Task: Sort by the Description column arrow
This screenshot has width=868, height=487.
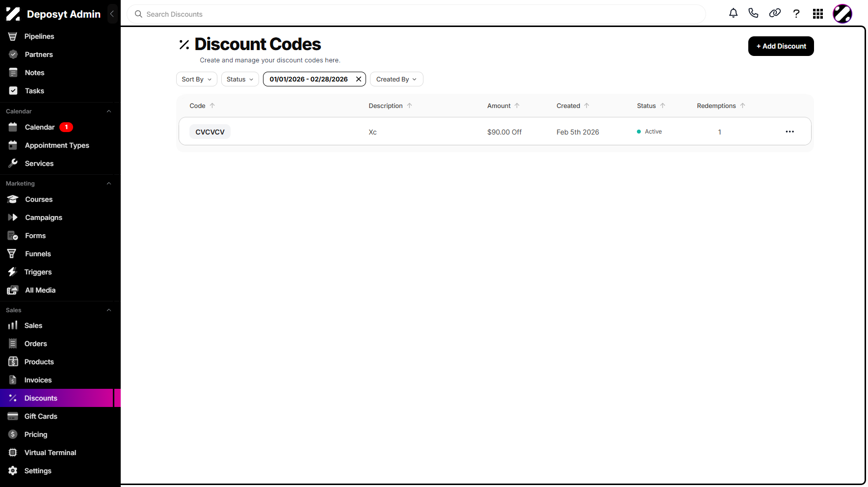Action: (410, 106)
